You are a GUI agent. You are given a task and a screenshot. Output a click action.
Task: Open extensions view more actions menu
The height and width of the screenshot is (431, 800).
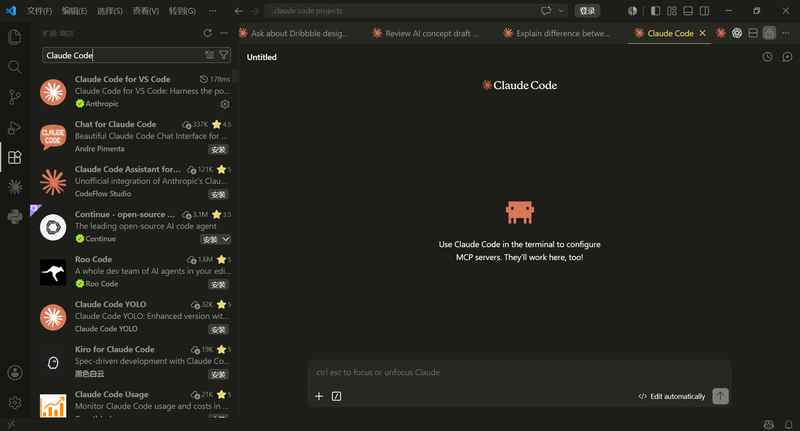(x=224, y=33)
